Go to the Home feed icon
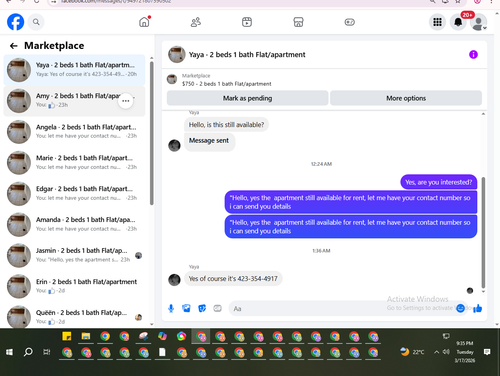 click(x=144, y=22)
